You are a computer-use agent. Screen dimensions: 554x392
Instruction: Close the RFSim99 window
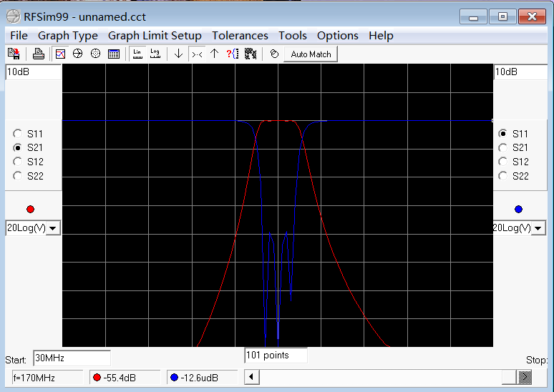[x=532, y=16]
